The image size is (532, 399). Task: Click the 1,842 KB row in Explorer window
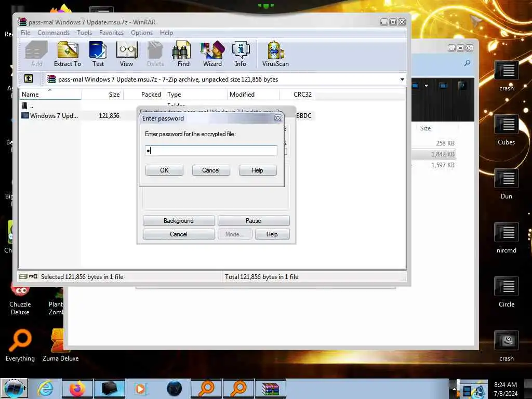[x=434, y=154]
